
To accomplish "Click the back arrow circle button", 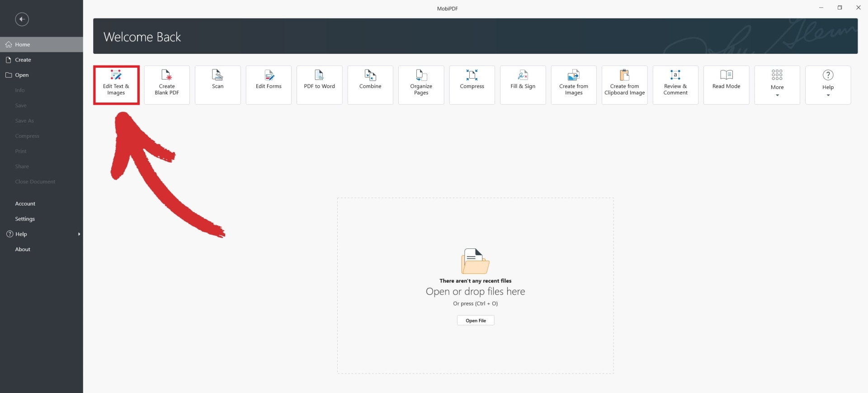I will pyautogui.click(x=22, y=19).
